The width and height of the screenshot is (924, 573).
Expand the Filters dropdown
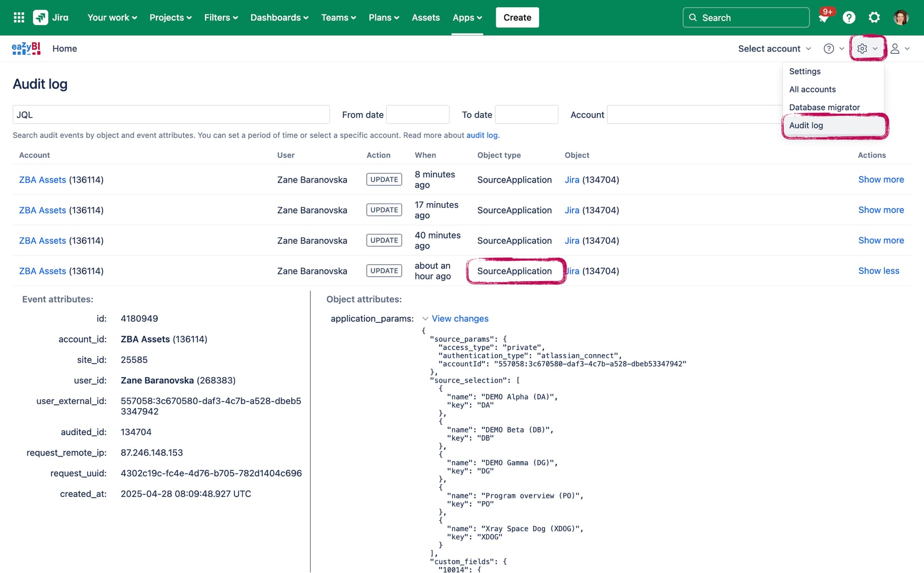[221, 17]
